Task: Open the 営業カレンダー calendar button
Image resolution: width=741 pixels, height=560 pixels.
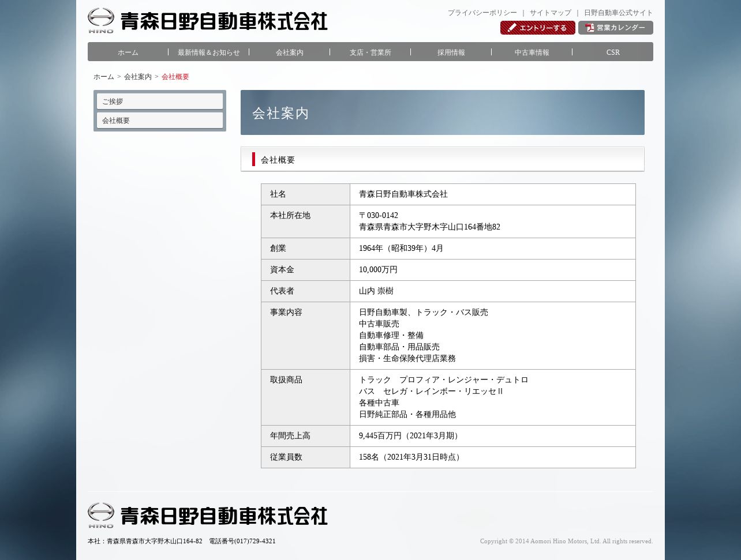Action: pyautogui.click(x=616, y=28)
